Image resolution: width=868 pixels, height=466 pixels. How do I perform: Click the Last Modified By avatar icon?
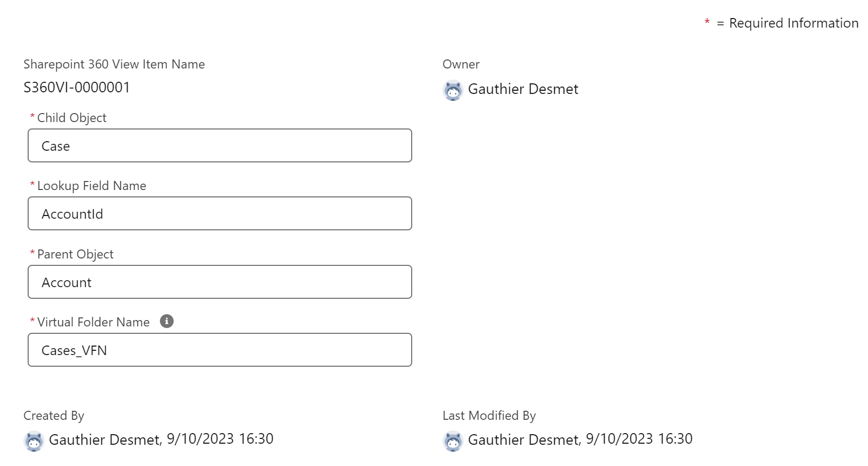click(453, 441)
